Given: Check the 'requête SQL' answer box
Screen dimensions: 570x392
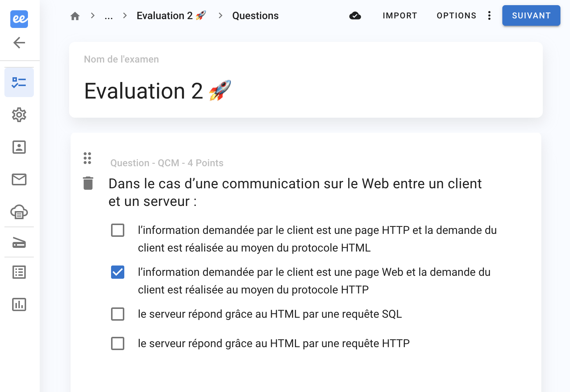Looking at the screenshot, I should coord(118,314).
